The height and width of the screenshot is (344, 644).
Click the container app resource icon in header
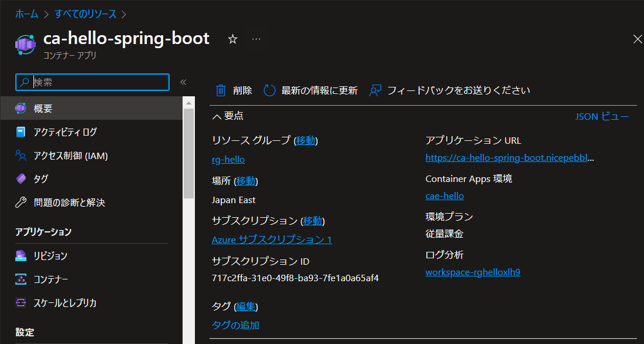tap(25, 45)
